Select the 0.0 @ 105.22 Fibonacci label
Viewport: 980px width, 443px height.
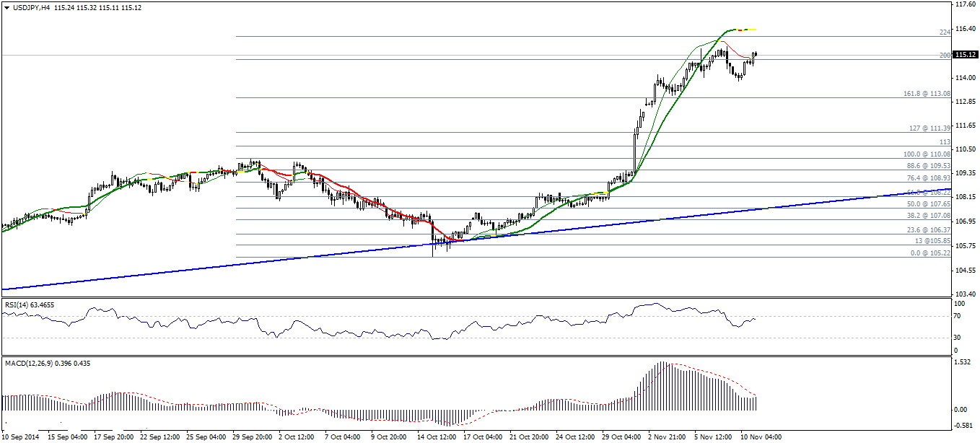coord(929,253)
